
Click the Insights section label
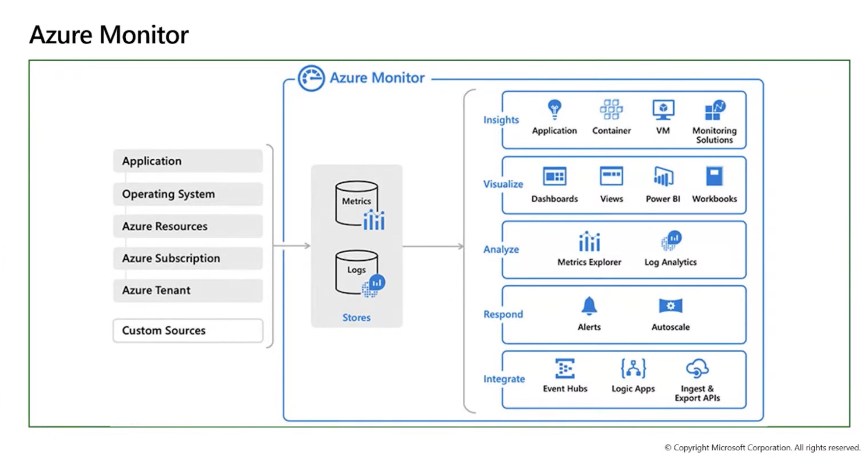pos(501,120)
